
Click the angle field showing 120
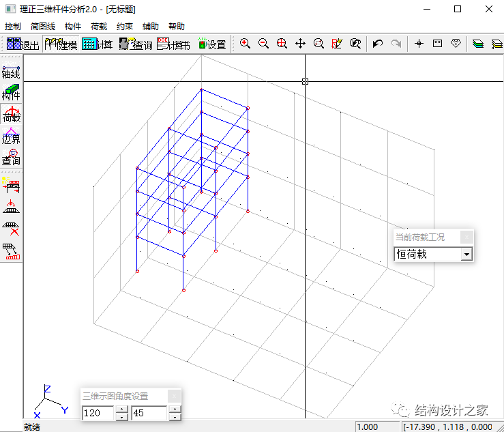click(98, 413)
